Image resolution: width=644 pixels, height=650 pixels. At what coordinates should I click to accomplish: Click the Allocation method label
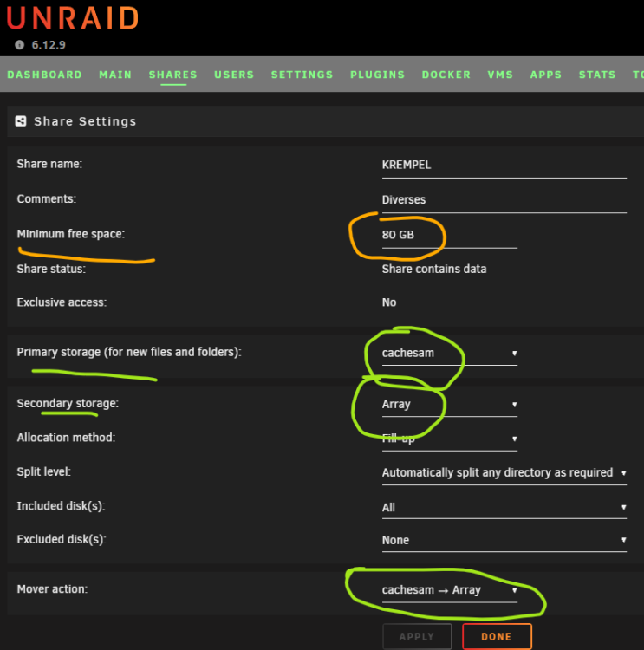66,438
